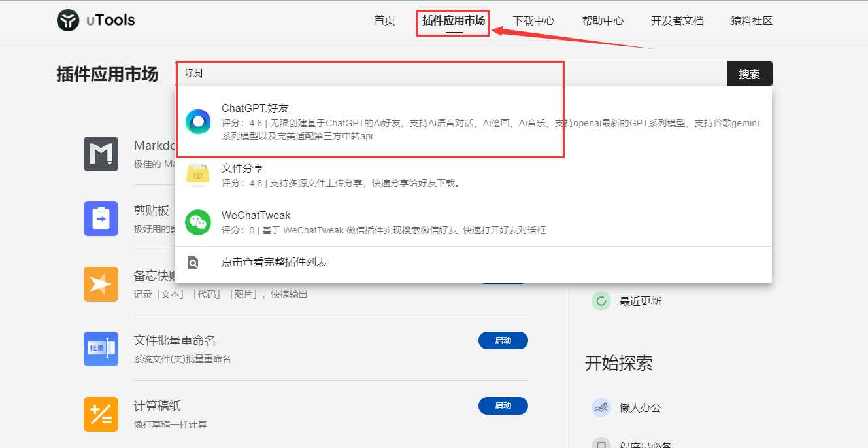
Task: Click the ChatGPT.好友 description starting 评分：4.8 | 无限创建
Action: pyautogui.click(x=490, y=129)
